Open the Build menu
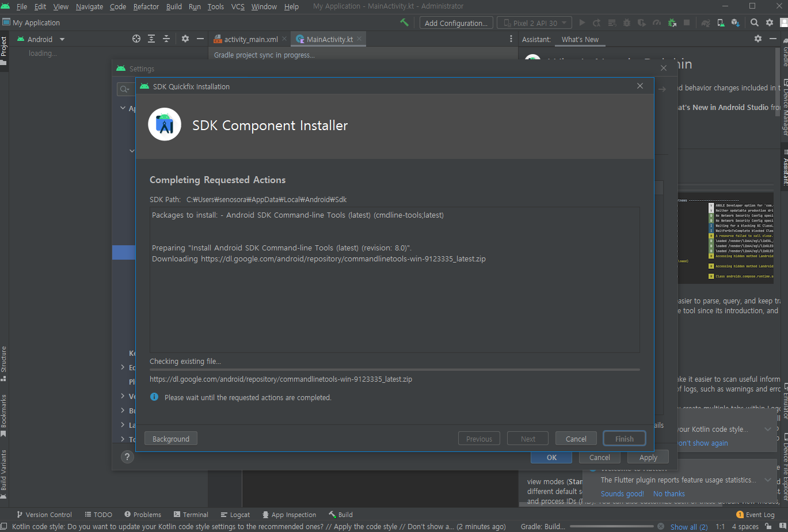 coord(174,6)
